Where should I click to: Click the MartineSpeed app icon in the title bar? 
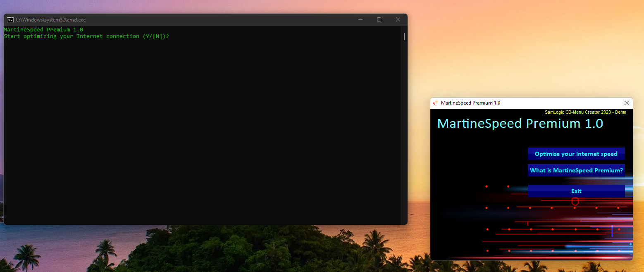pyautogui.click(x=436, y=103)
